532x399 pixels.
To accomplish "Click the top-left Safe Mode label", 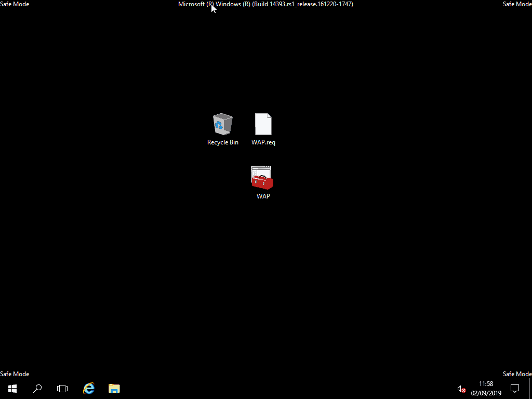I will (x=15, y=4).
